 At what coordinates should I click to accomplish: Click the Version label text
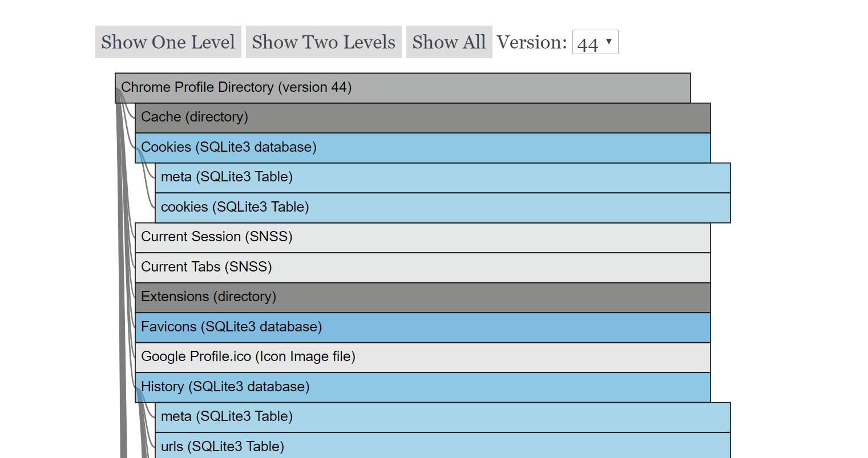click(x=531, y=42)
